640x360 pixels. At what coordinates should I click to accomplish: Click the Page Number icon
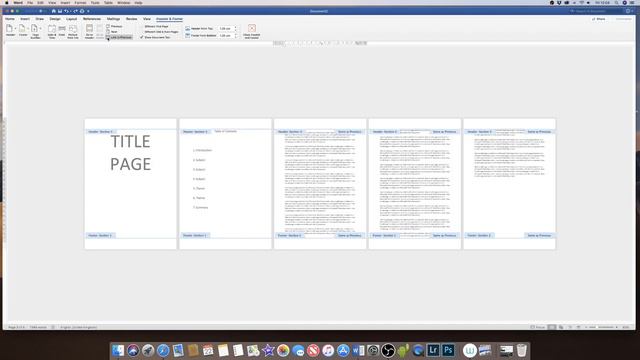pyautogui.click(x=34, y=28)
